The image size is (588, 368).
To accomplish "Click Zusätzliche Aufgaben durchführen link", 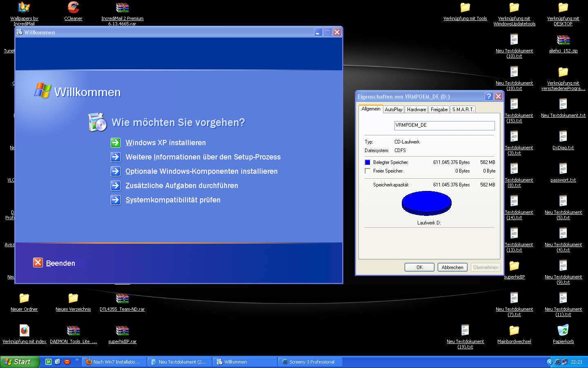I will 182,186.
